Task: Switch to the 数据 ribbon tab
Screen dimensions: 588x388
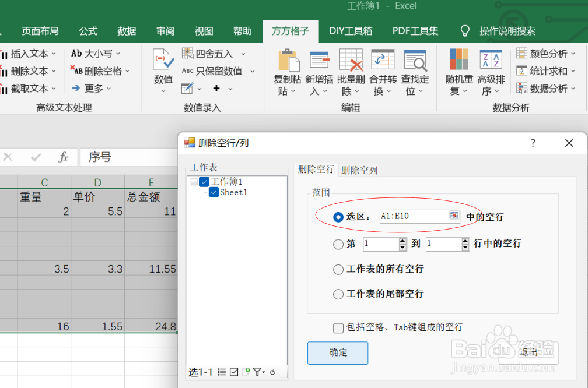Action: [x=127, y=31]
